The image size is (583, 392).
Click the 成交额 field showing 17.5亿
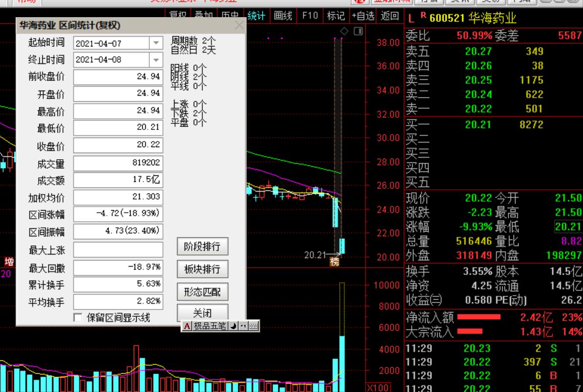pos(118,180)
